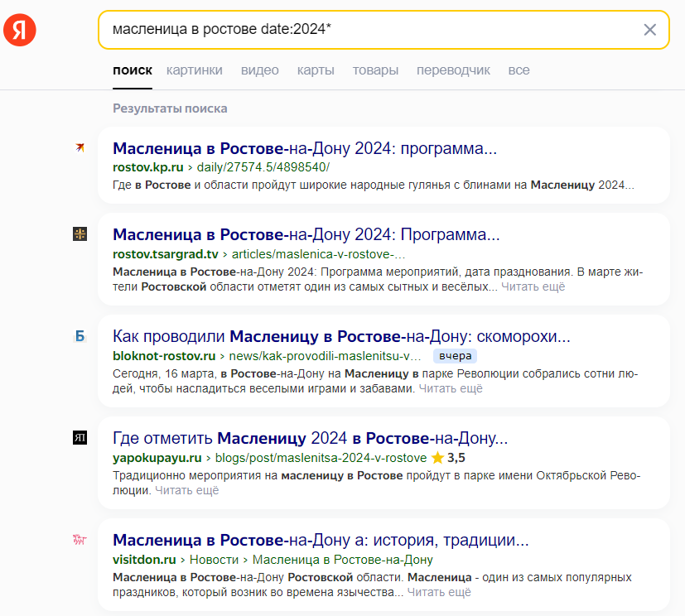Open the карты tab

[316, 70]
